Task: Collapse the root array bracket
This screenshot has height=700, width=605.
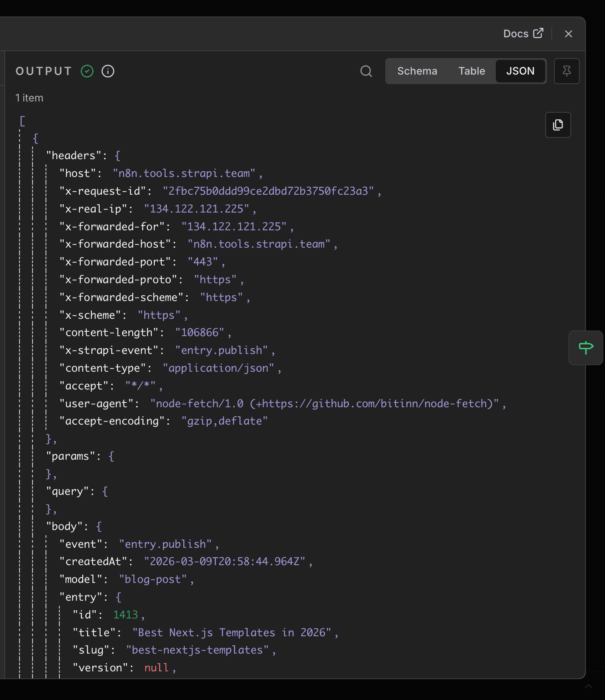Action: point(23,121)
